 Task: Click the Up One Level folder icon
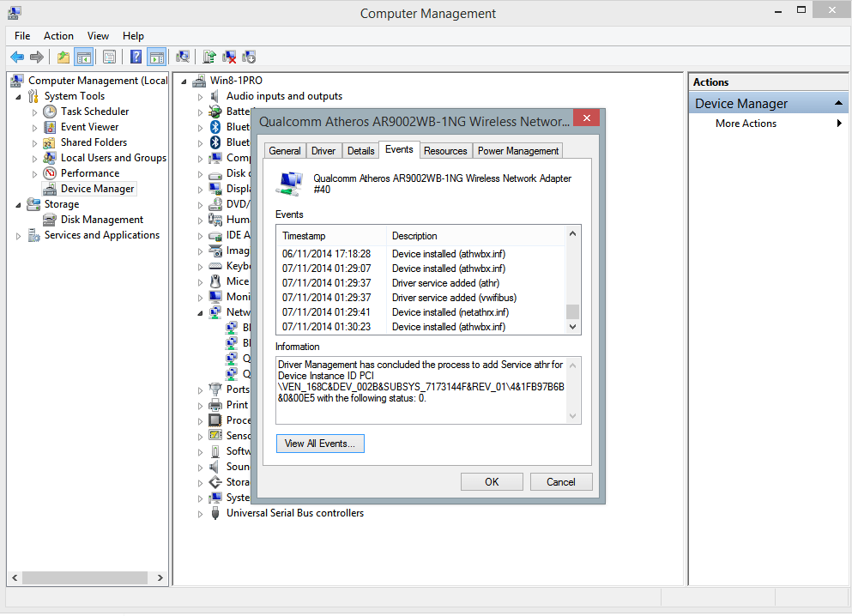tap(63, 57)
